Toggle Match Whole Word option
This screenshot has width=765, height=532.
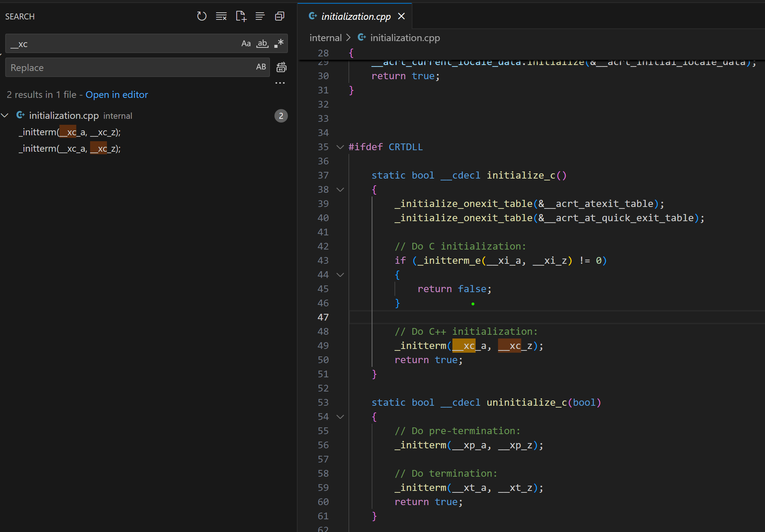262,43
